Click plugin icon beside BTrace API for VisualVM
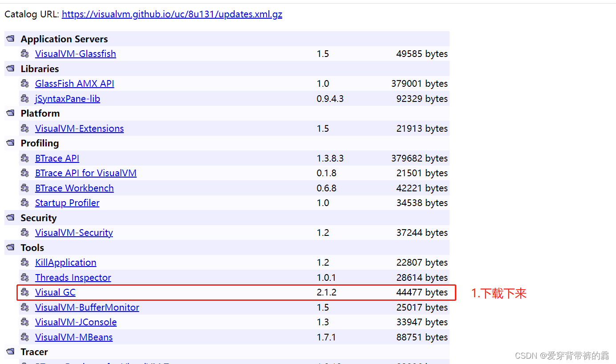Viewport: 616px width, 364px height. pyautogui.click(x=25, y=173)
